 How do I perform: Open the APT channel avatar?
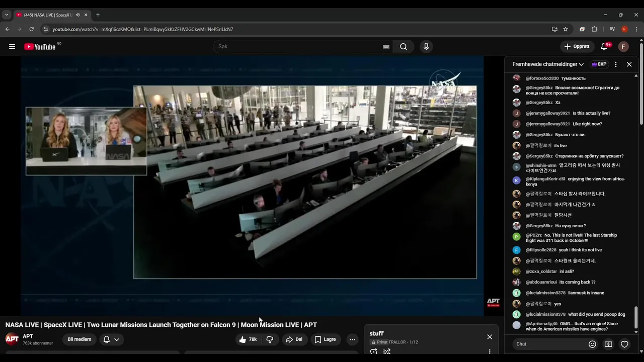tap(12, 339)
